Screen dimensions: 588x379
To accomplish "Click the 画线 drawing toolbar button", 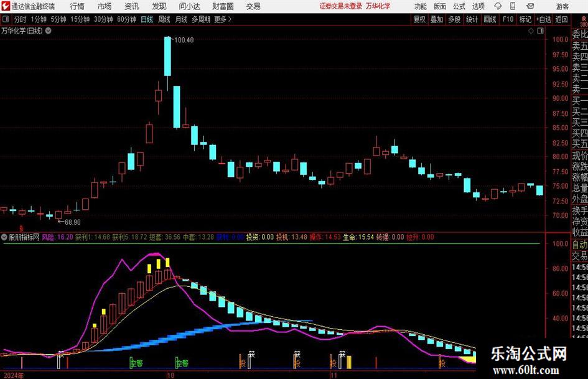I will tap(490, 19).
